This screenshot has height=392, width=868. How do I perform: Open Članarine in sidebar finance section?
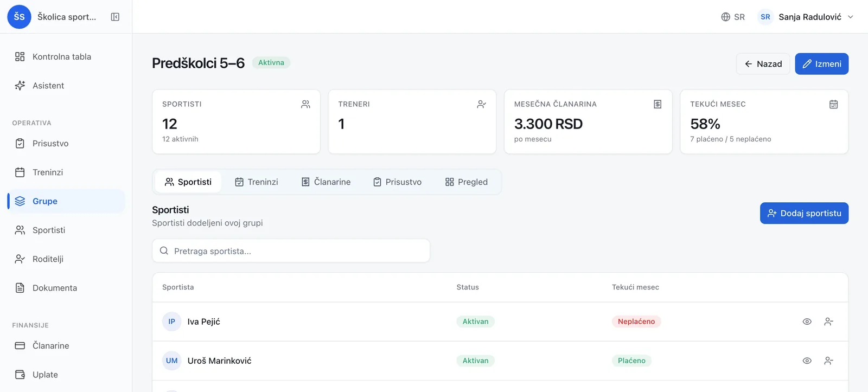pyautogui.click(x=66, y=345)
